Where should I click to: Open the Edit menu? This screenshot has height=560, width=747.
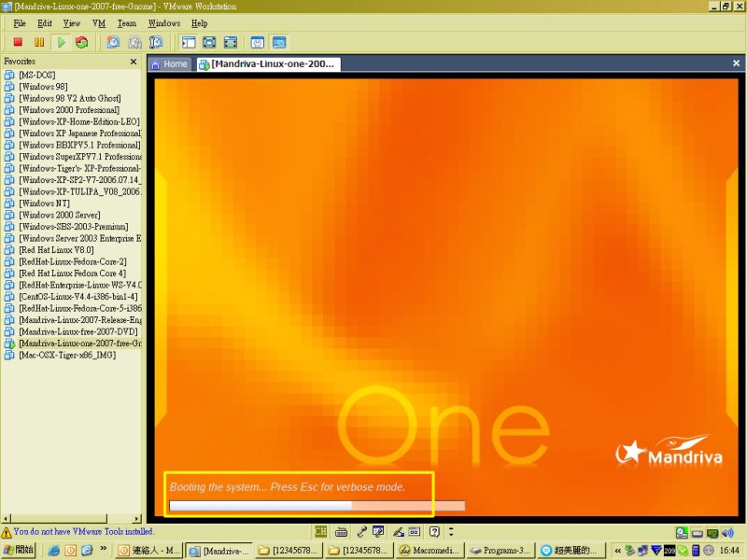tap(45, 23)
